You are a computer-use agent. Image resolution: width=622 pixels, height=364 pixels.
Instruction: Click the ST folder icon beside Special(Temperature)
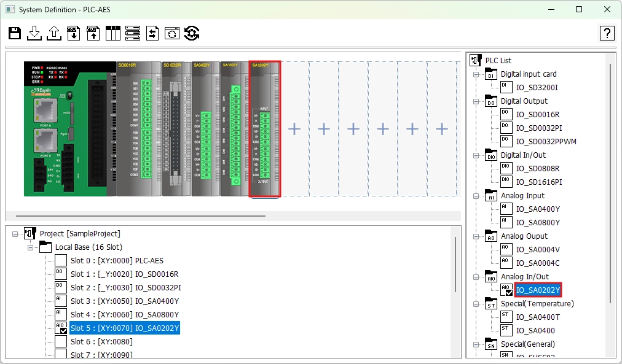click(x=490, y=304)
